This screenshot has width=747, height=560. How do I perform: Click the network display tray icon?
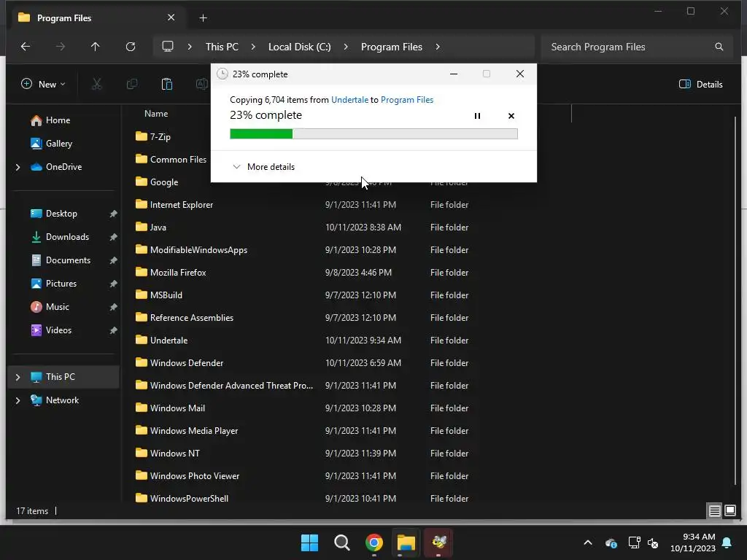pos(634,542)
